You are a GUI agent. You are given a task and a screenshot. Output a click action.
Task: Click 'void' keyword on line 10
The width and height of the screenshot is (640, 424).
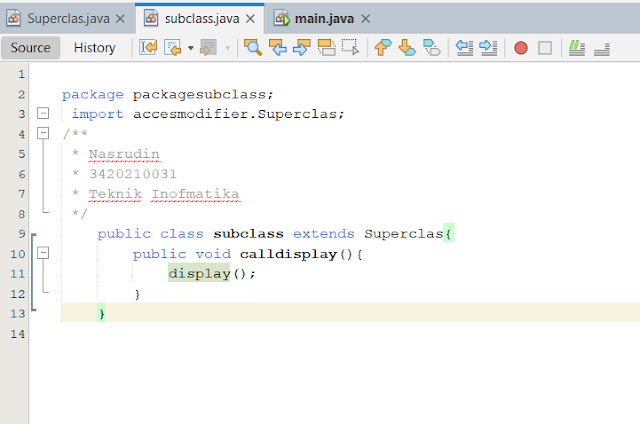tap(213, 254)
